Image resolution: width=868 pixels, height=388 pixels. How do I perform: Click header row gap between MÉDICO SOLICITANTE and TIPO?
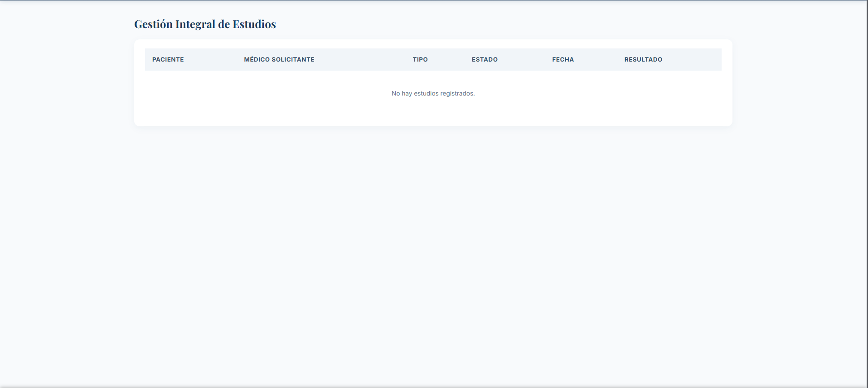pyautogui.click(x=363, y=59)
